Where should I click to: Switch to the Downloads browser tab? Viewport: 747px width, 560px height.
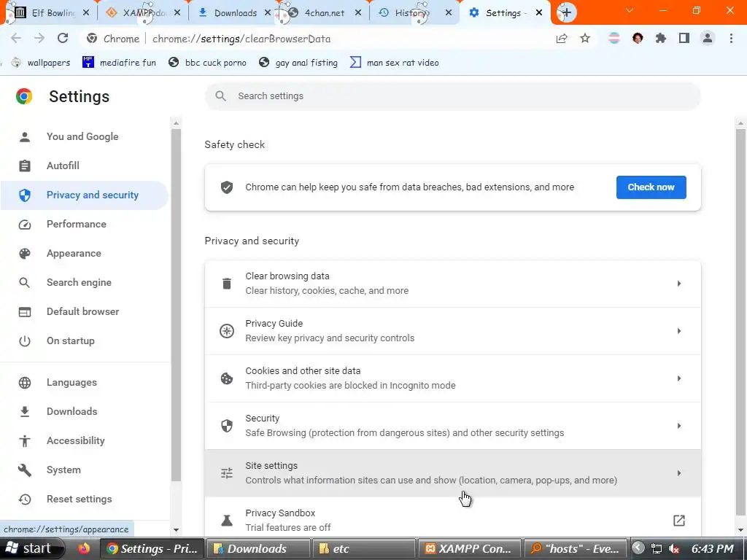point(235,13)
